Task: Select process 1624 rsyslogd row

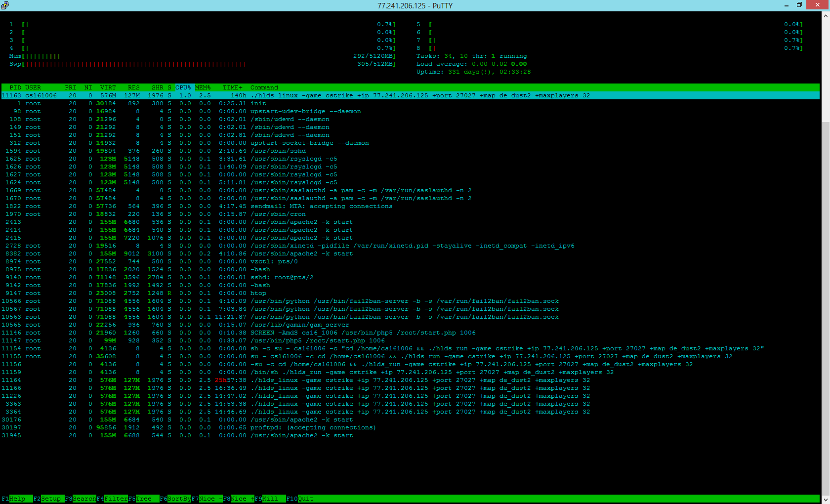Action: click(x=410, y=182)
